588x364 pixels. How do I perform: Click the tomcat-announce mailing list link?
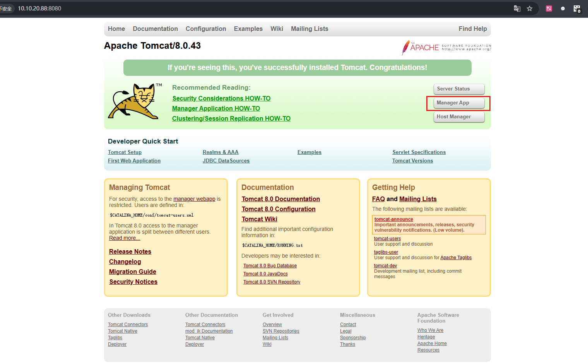393,219
